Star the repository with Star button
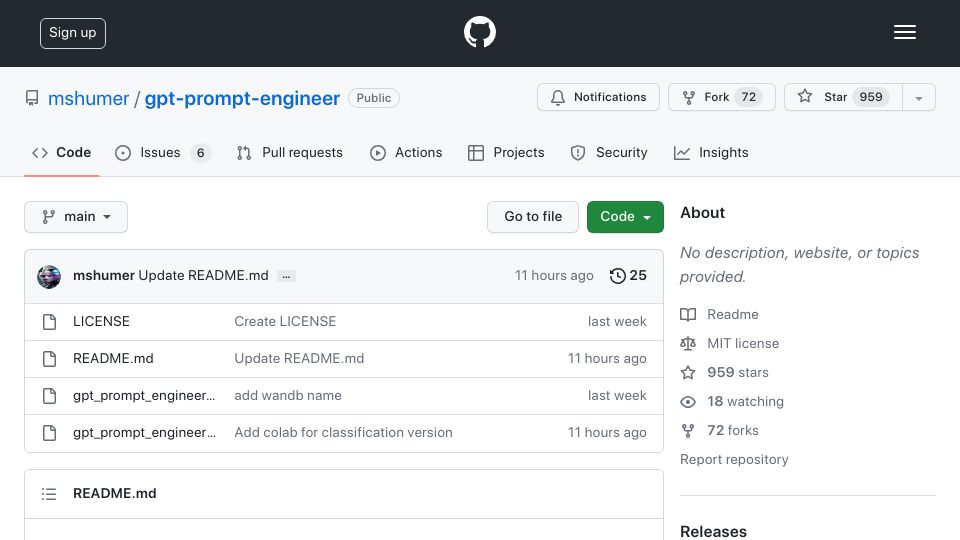This screenshot has width=960, height=540. (x=843, y=97)
